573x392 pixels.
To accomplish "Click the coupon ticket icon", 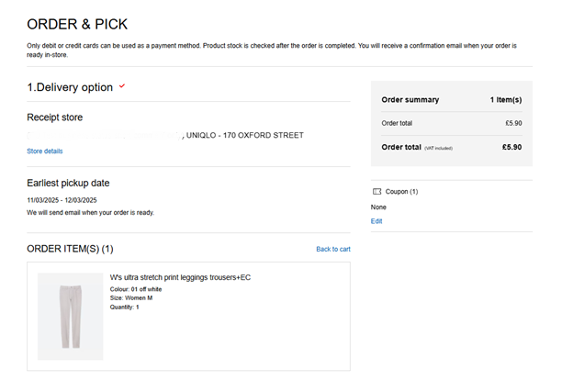I will pyautogui.click(x=376, y=192).
